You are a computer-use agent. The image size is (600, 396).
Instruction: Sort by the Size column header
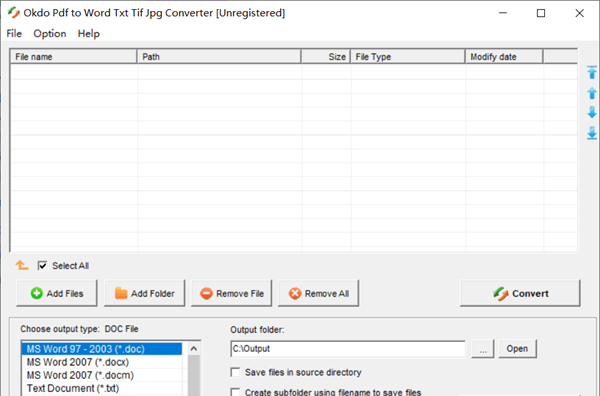[x=326, y=57]
